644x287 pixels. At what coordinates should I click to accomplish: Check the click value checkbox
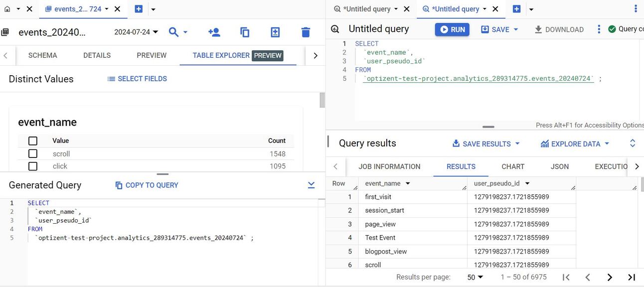tap(32, 166)
